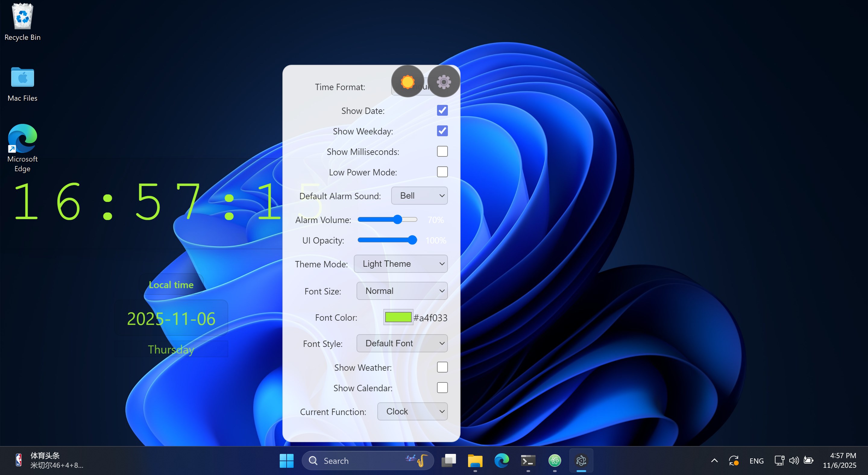
Task: Enable Show Weather
Action: [x=442, y=367]
